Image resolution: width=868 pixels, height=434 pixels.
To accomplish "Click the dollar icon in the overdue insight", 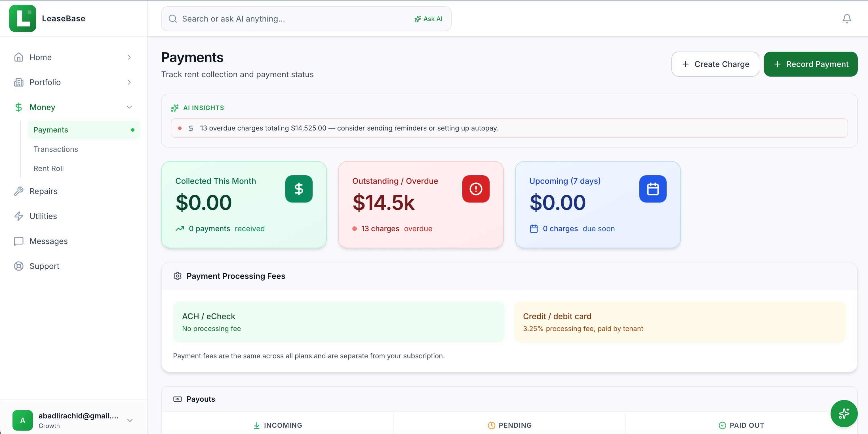I will tap(191, 128).
